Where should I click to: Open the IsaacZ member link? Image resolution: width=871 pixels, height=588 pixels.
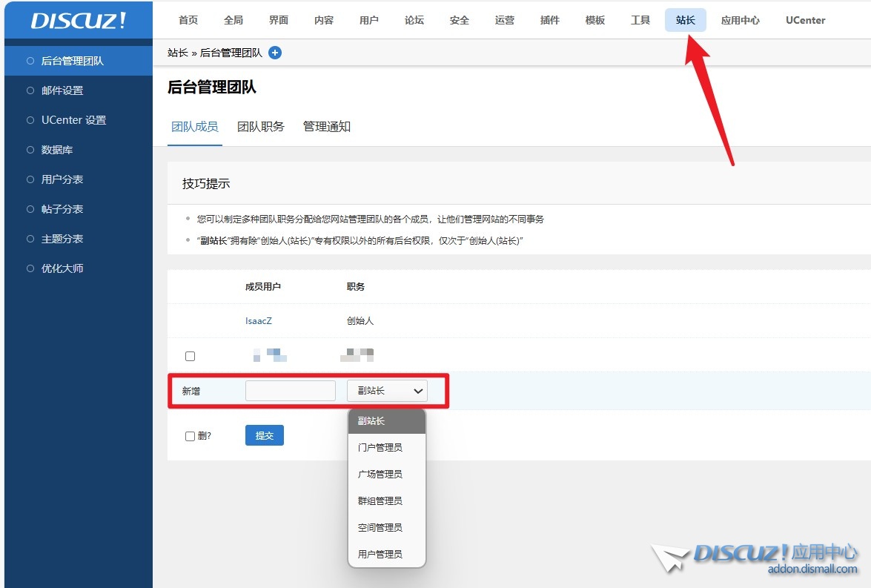[x=259, y=321]
